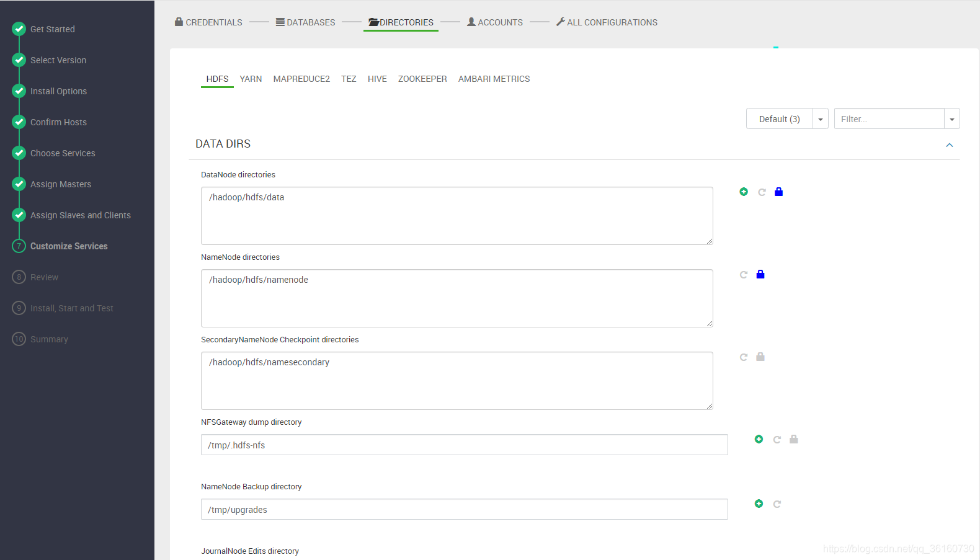Click the undo icon for NFSGateway dump directory
The height and width of the screenshot is (560, 980).
[x=777, y=440]
